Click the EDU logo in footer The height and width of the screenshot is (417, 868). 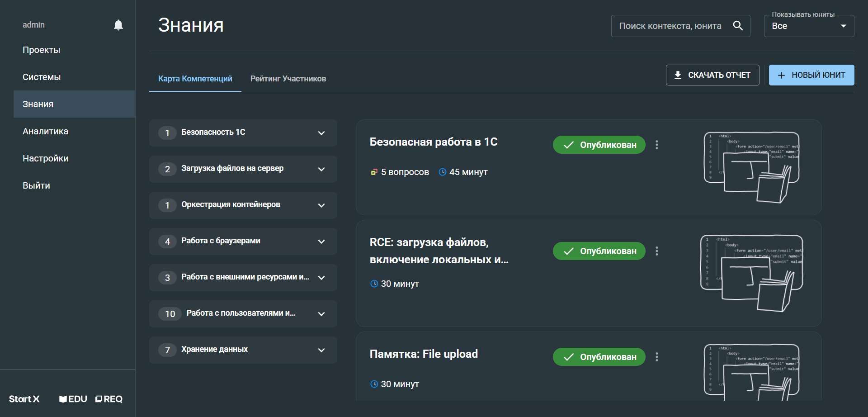coord(73,399)
